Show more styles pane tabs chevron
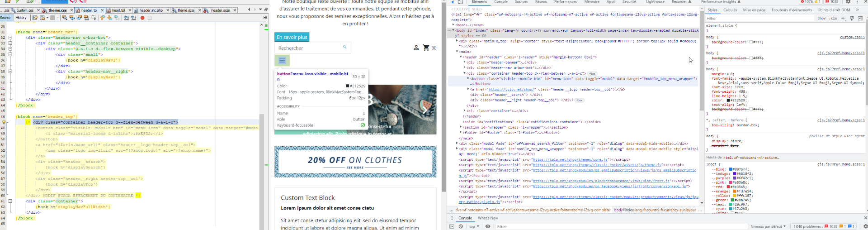This screenshot has width=868, height=230. tap(857, 10)
